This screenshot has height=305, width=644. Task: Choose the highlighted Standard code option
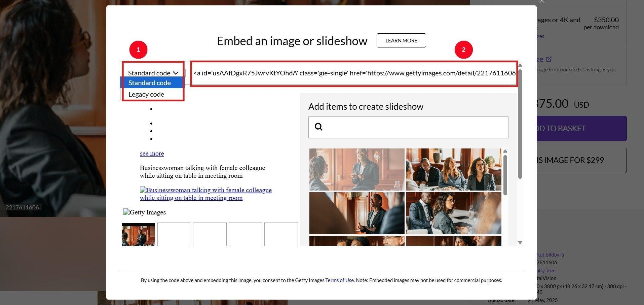tap(150, 82)
